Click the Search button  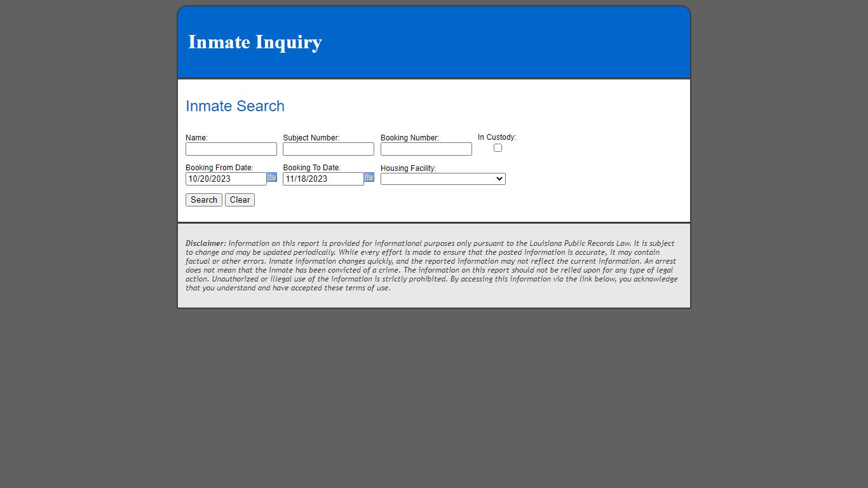coord(204,200)
